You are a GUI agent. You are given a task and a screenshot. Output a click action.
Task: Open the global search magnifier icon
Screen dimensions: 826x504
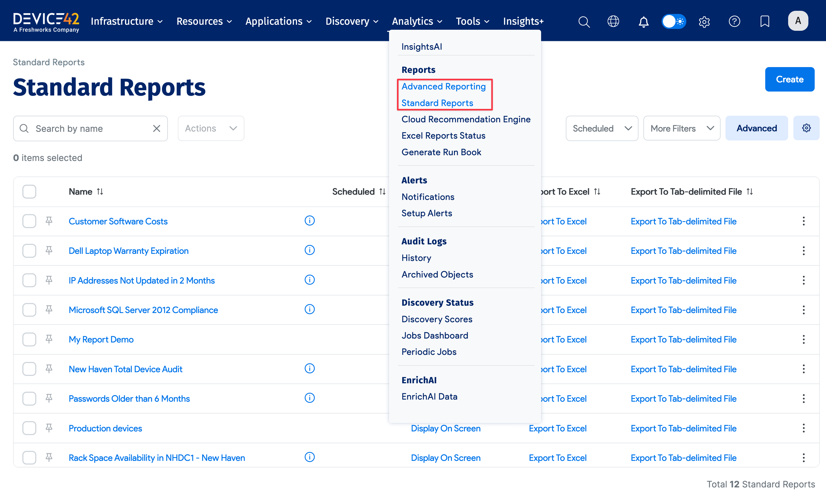(584, 21)
